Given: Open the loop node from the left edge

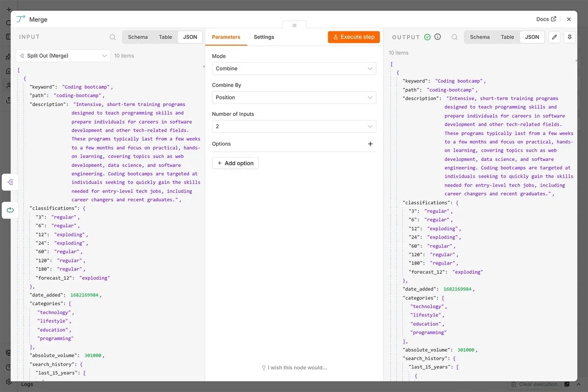Looking at the screenshot, I should click(x=10, y=210).
